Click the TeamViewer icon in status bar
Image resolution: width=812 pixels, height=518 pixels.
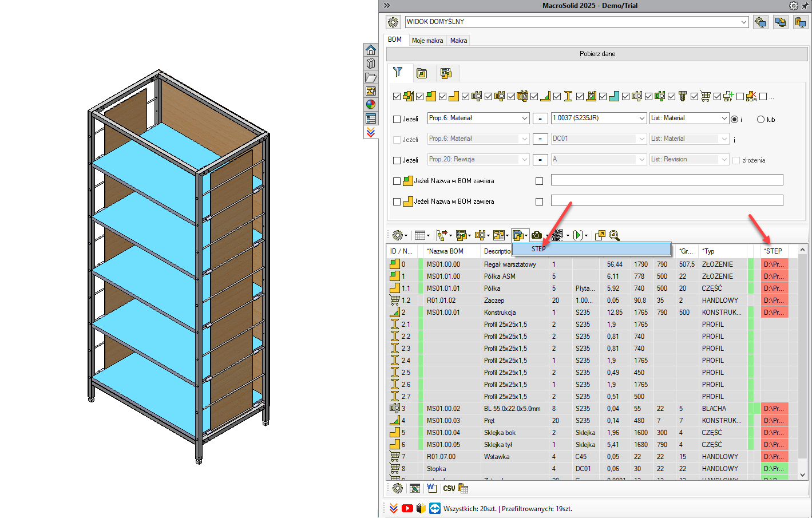point(435,508)
